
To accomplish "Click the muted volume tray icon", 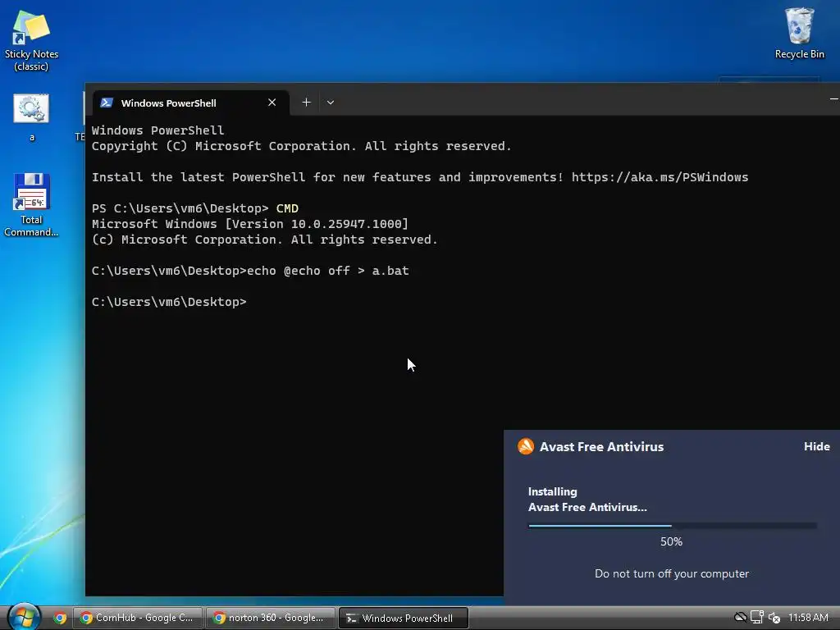I will coord(774,619).
